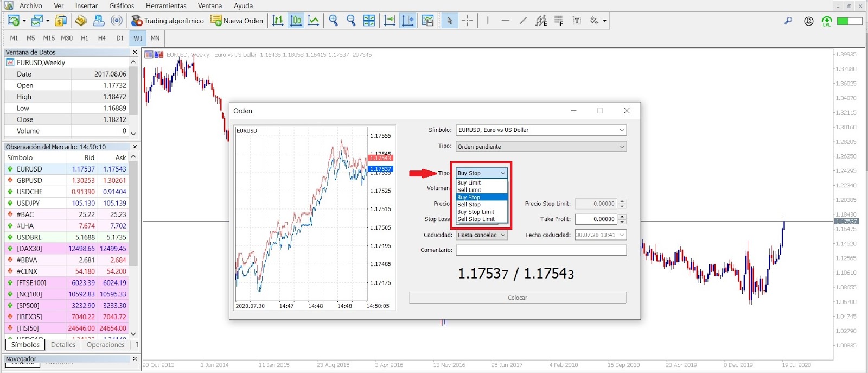The image size is (868, 373).
Task: Click the green connection status bar
Action: 849,21
